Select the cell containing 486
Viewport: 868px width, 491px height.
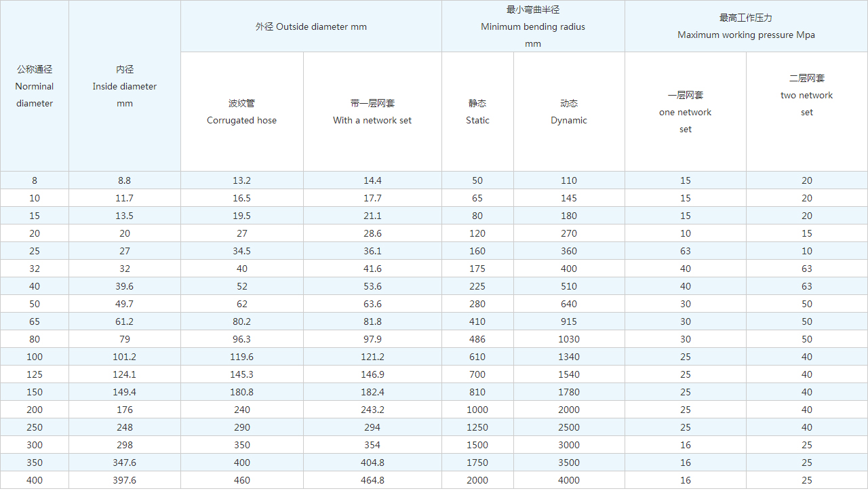(477, 339)
